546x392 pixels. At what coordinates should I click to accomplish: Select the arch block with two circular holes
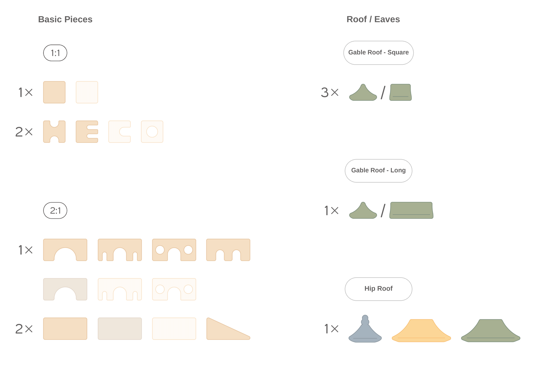174,250
